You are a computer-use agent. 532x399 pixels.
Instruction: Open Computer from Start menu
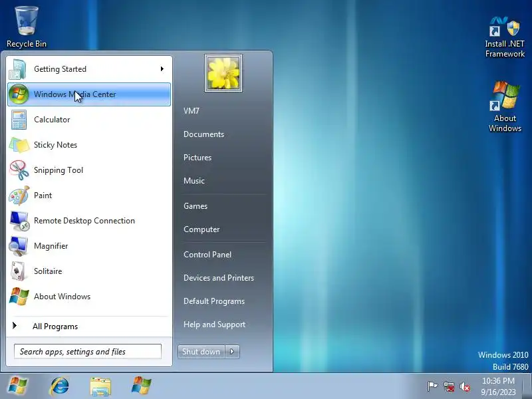(201, 229)
